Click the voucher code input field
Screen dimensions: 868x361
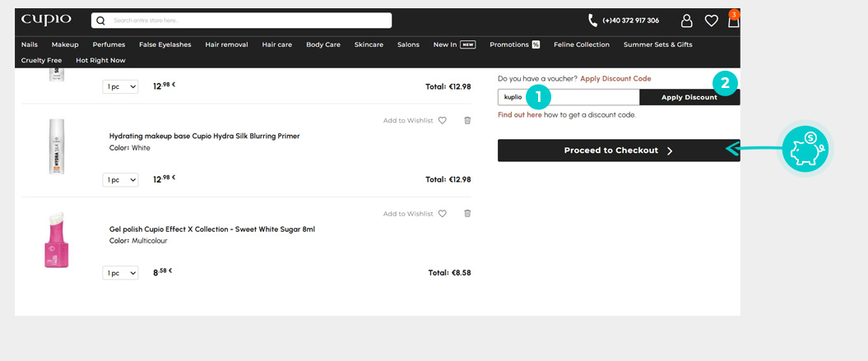click(x=568, y=97)
